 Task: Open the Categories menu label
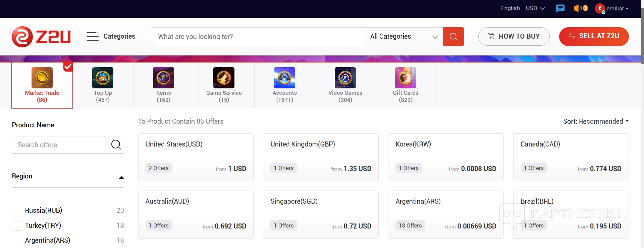click(119, 36)
